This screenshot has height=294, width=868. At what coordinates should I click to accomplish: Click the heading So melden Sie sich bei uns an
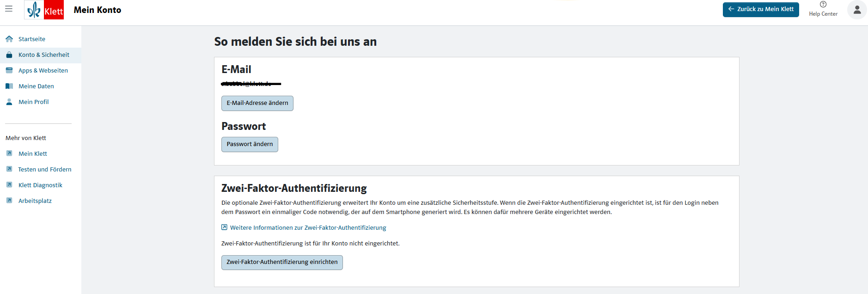tap(295, 42)
